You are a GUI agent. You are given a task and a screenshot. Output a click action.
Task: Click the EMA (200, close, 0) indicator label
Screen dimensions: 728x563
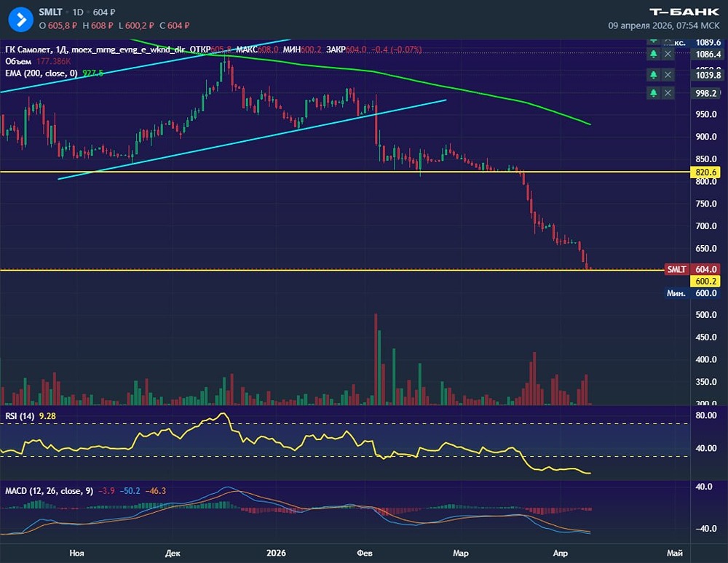(41, 73)
